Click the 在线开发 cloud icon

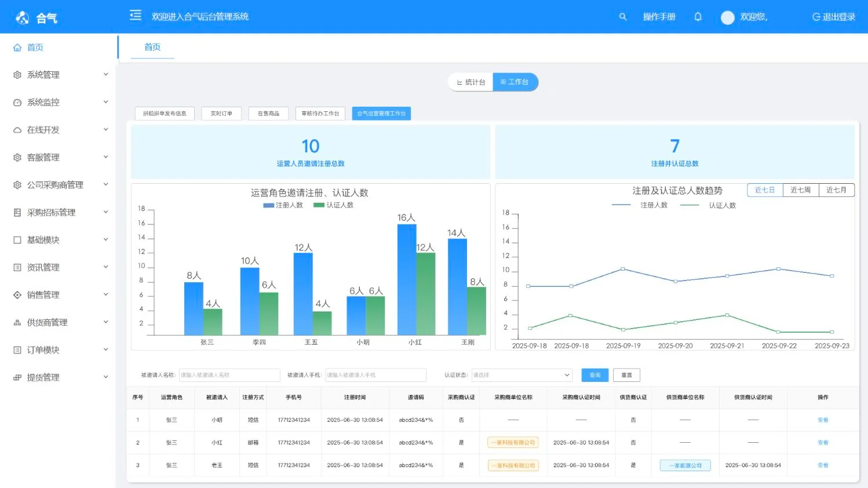click(17, 130)
